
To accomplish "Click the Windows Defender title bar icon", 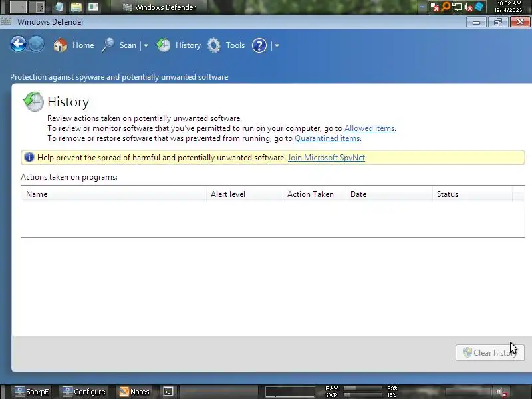I will pyautogui.click(x=6, y=21).
